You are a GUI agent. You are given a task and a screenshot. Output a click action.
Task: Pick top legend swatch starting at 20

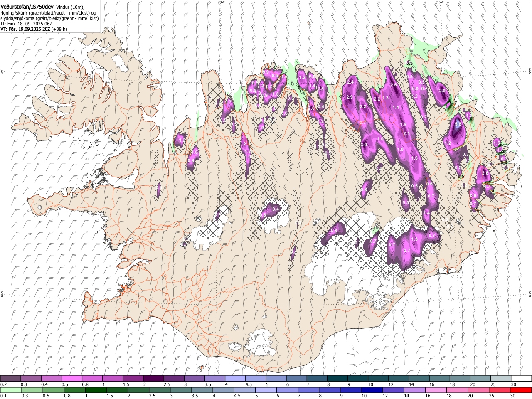(x=480, y=378)
